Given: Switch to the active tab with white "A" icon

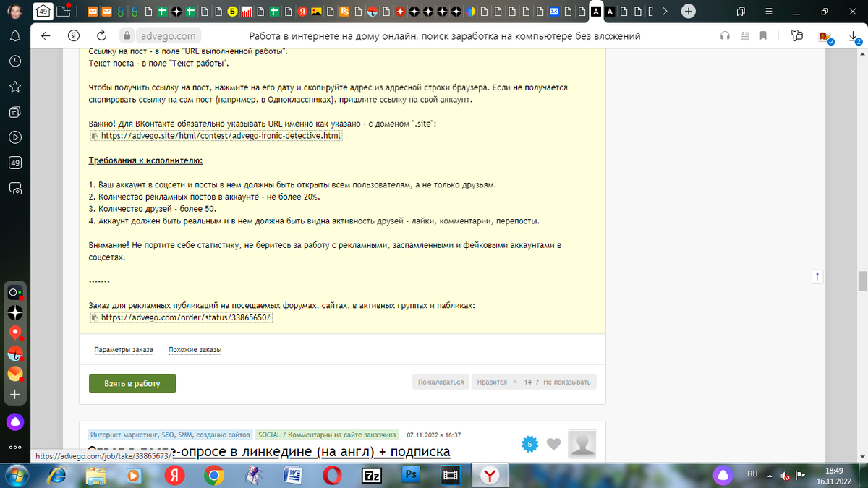Looking at the screenshot, I should (596, 11).
